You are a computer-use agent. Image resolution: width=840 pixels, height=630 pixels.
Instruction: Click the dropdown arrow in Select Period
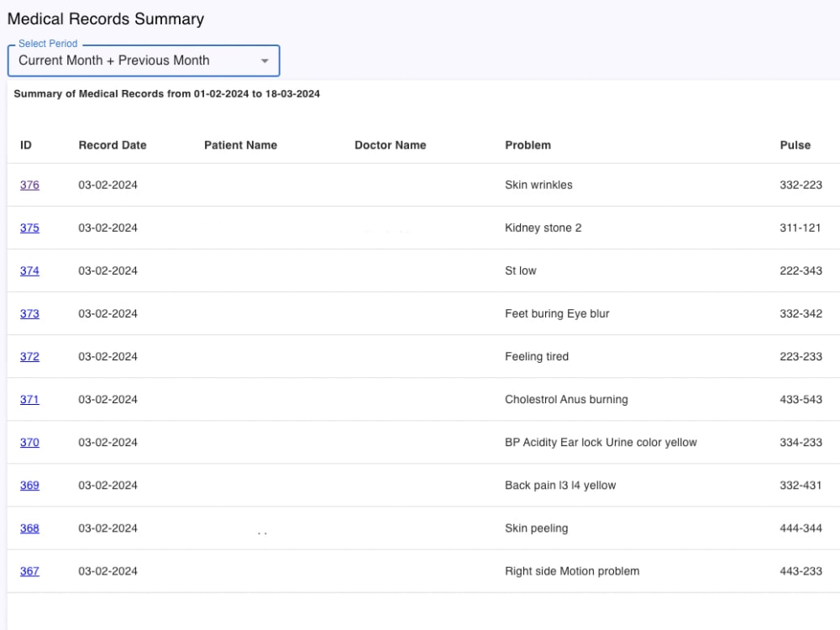coord(265,61)
